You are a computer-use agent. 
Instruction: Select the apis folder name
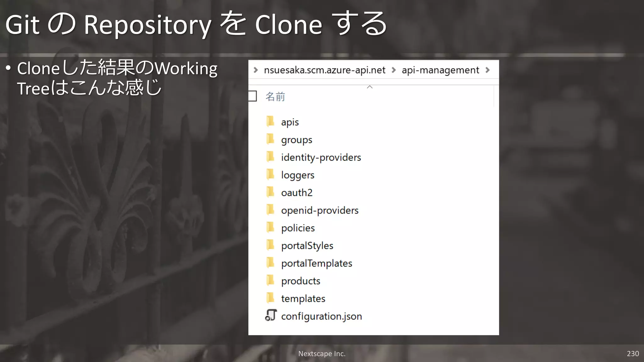coord(290,122)
